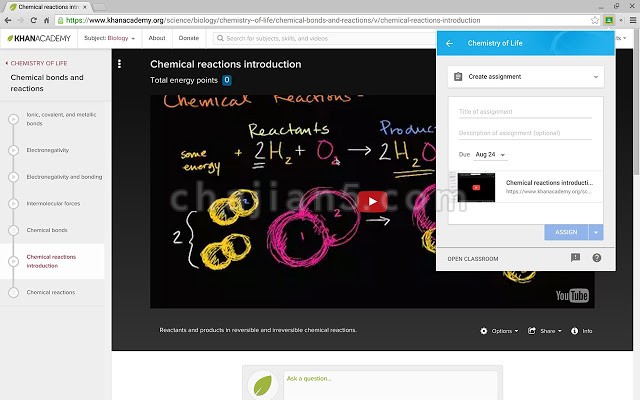Click the YouTube logo on the video
This screenshot has width=640, height=400.
pos(572,295)
